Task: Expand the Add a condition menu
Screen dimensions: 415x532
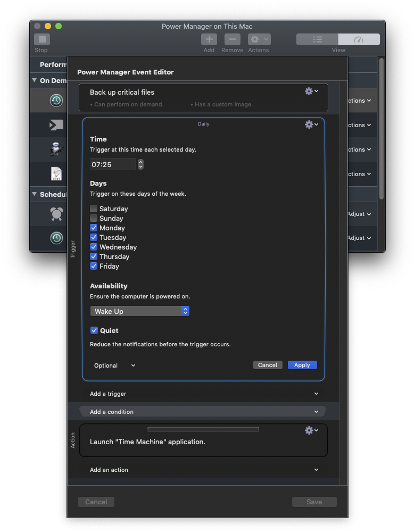Action: click(203, 412)
